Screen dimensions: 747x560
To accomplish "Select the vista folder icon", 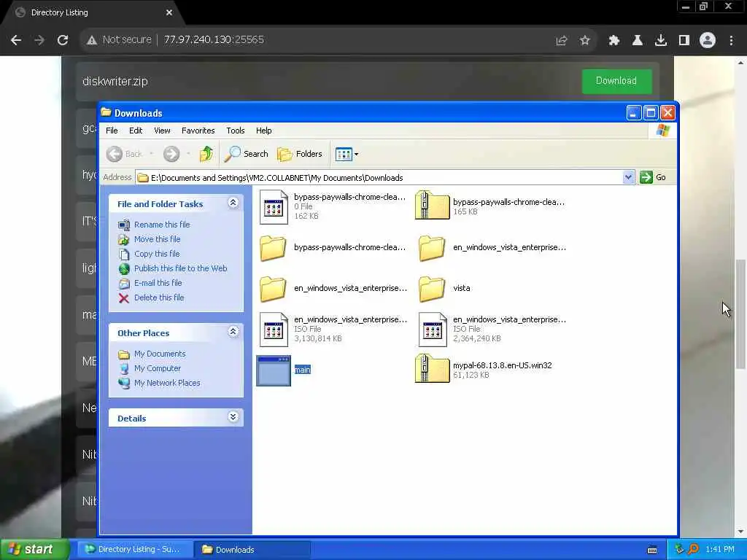I will click(x=432, y=289).
